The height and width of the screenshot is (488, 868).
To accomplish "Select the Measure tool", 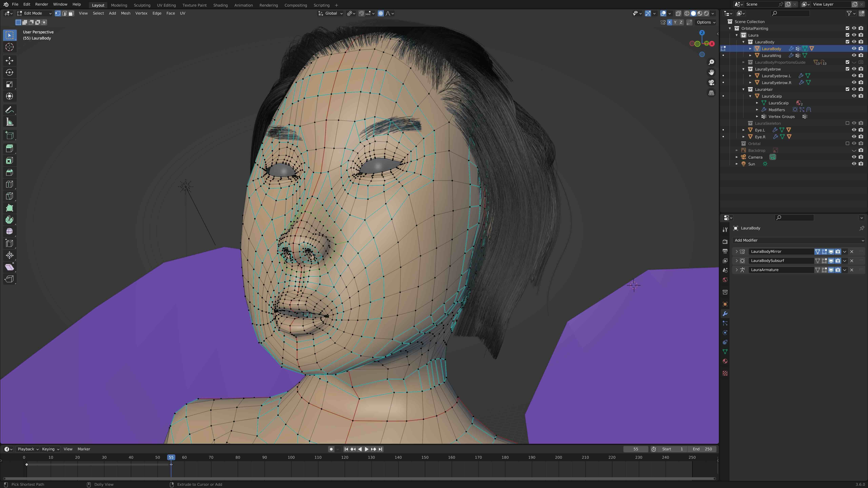I will point(9,122).
